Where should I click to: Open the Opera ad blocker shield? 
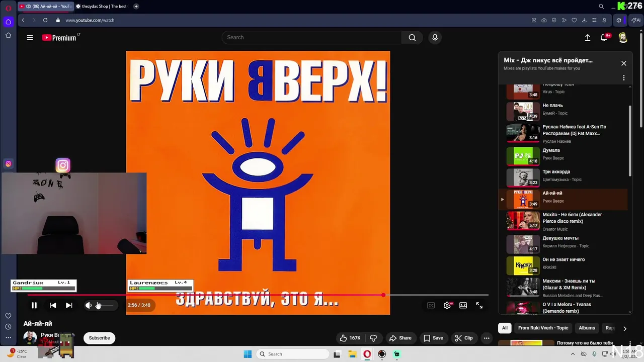tap(554, 20)
